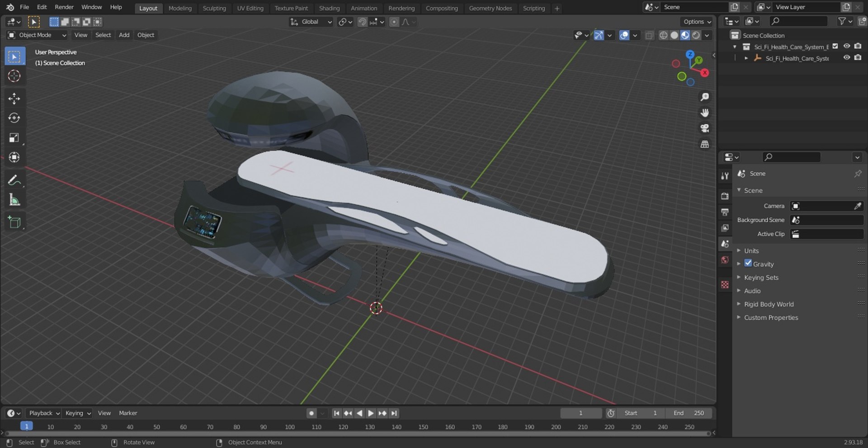Select the Measure tool
Screen dimensions: 868x448
[14, 199]
